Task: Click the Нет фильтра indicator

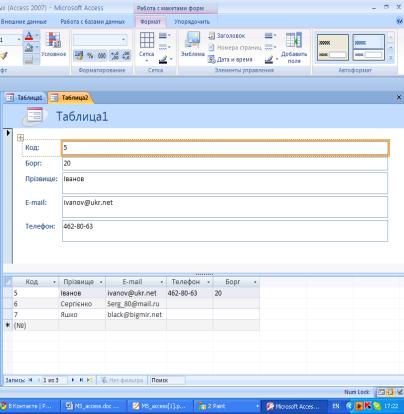Action: 122,380
